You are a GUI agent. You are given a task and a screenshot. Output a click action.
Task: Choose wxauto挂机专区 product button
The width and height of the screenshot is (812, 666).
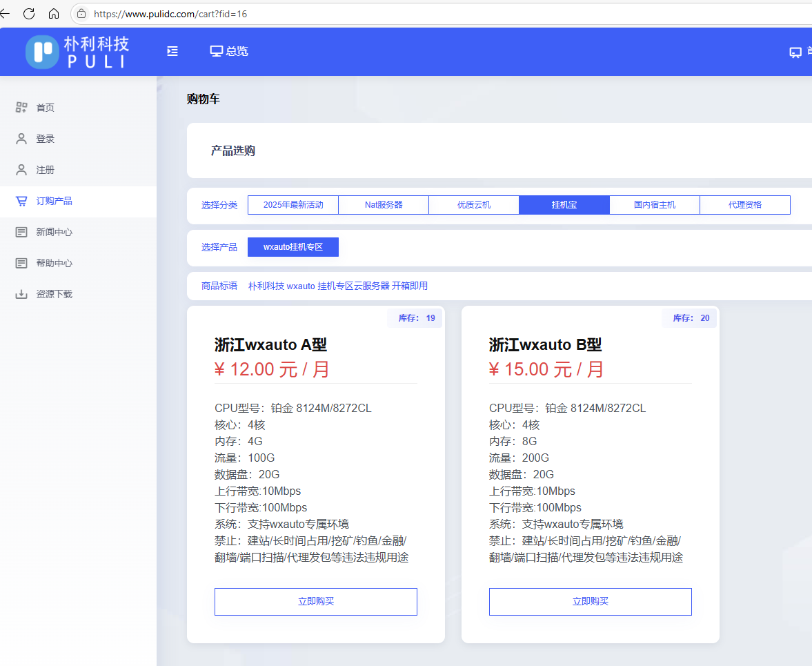[293, 247]
